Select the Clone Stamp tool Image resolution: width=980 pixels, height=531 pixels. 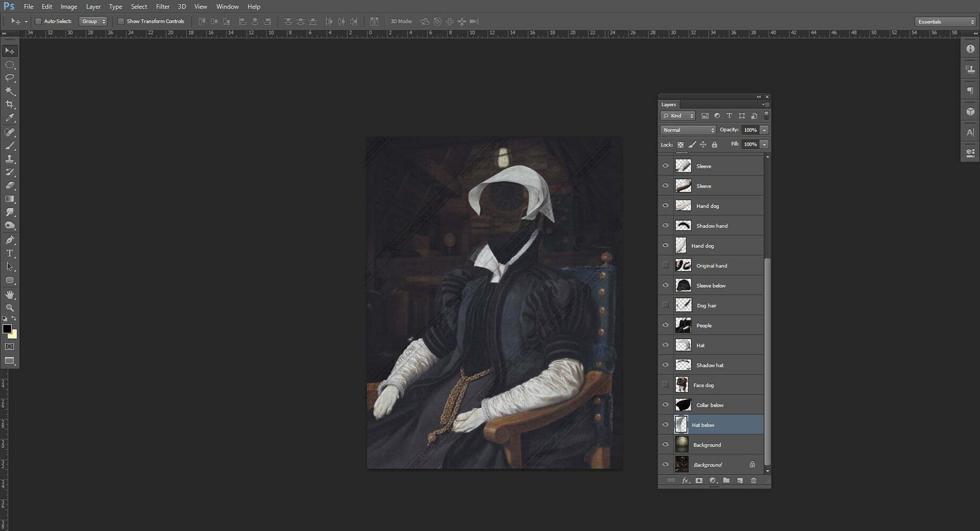point(10,159)
